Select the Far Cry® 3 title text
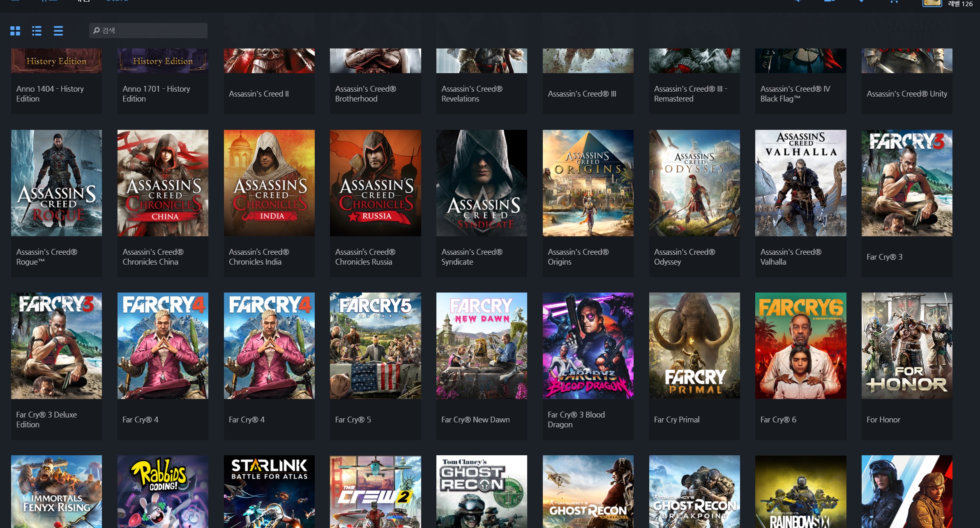This screenshot has width=980, height=528. point(884,257)
